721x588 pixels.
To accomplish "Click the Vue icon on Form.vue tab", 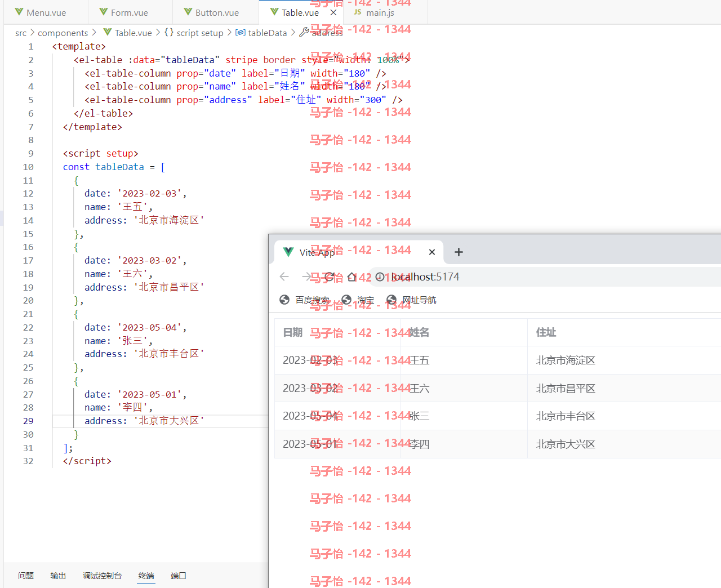I will pos(104,12).
